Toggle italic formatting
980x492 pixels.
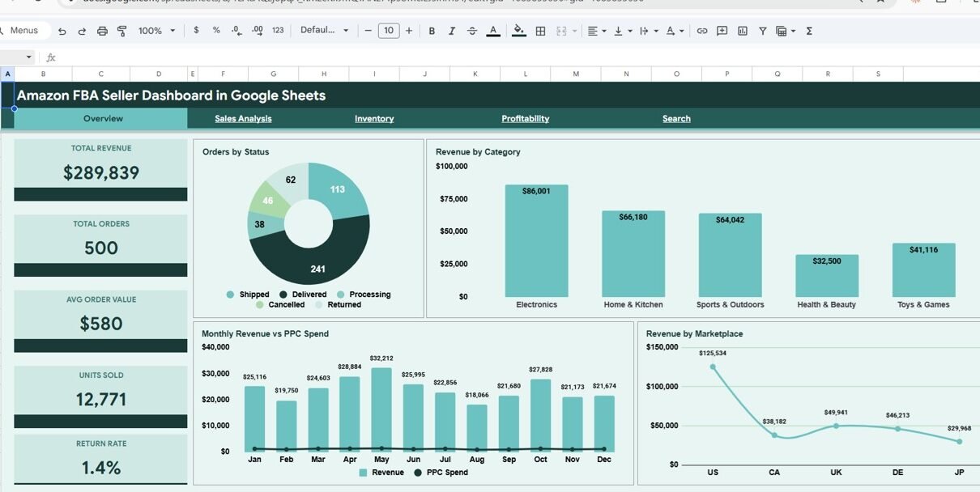pos(451,31)
